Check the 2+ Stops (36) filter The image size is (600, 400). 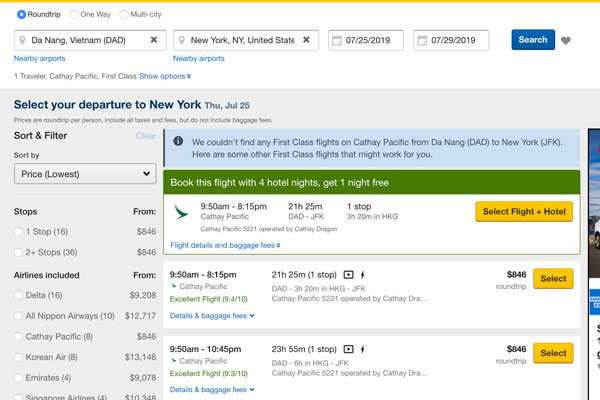[18, 252]
